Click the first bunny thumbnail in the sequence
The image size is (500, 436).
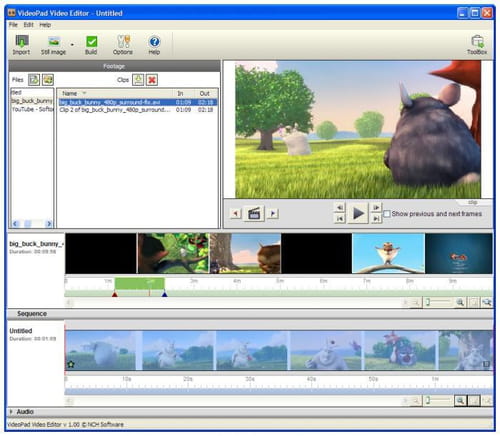[101, 350]
